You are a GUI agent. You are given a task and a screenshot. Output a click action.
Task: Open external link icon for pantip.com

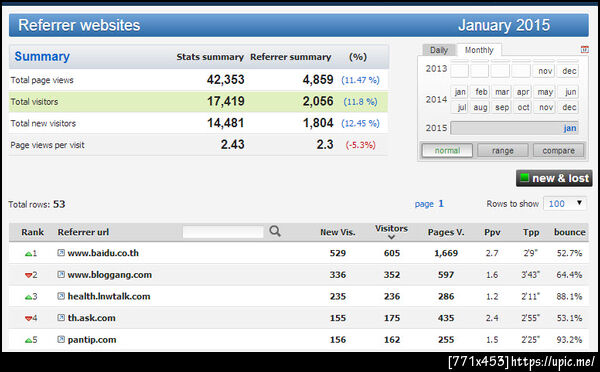[x=61, y=339]
